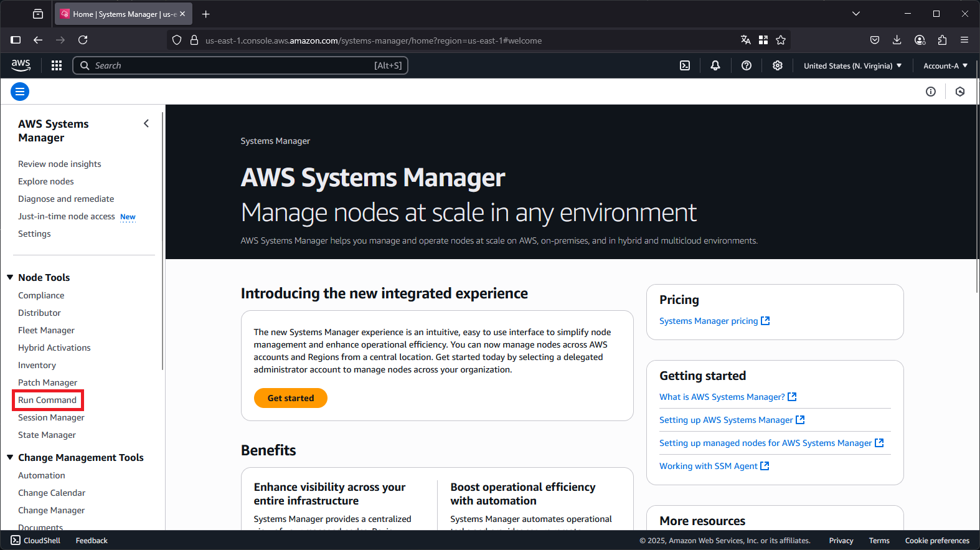Open the hexagon tools panel icon

pos(960,92)
